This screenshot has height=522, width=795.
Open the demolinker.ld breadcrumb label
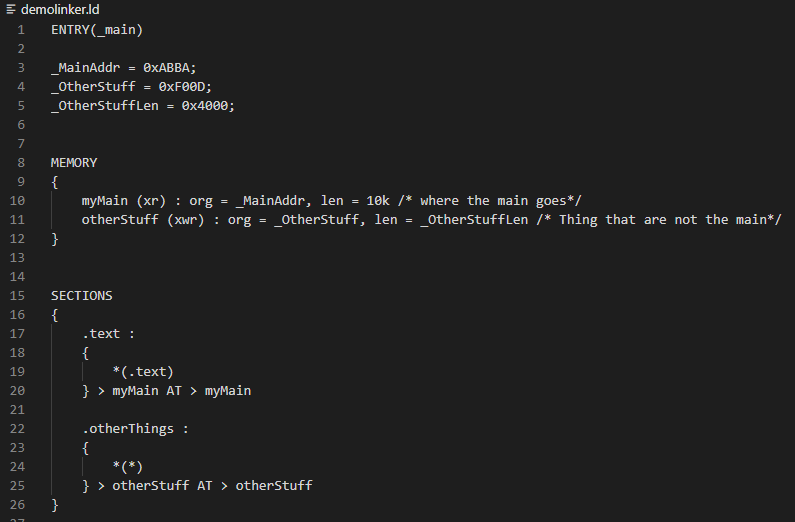tap(60, 10)
